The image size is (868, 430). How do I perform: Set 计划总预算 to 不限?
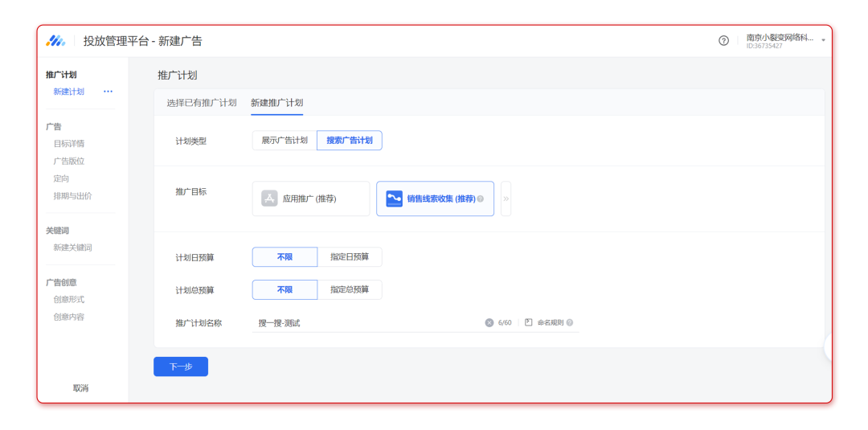pos(285,290)
